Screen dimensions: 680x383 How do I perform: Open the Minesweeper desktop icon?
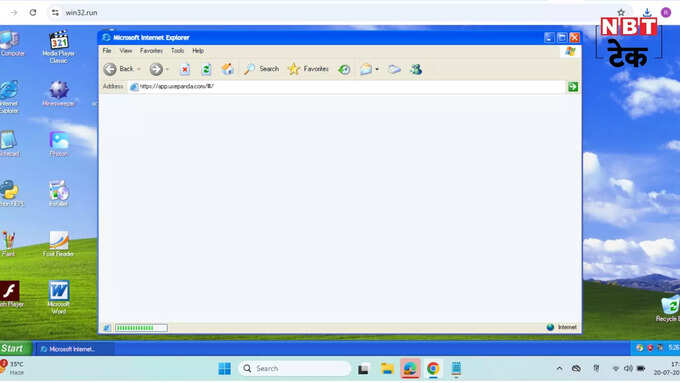tap(59, 93)
